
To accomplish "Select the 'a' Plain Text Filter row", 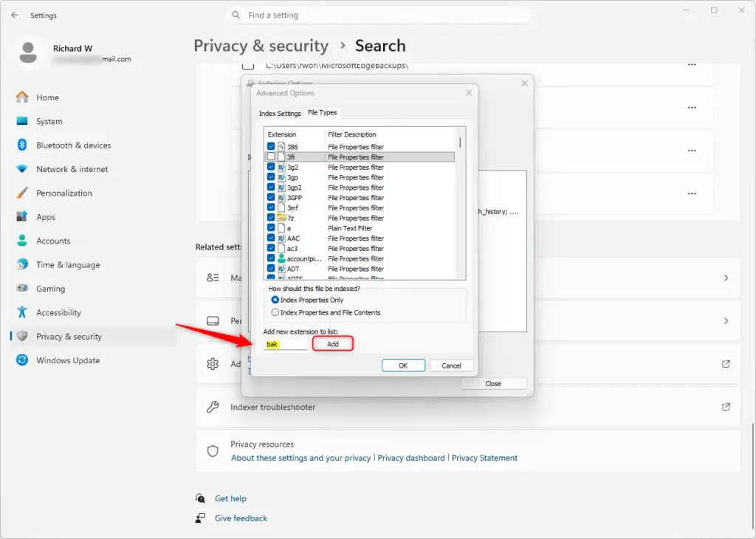I will click(360, 228).
